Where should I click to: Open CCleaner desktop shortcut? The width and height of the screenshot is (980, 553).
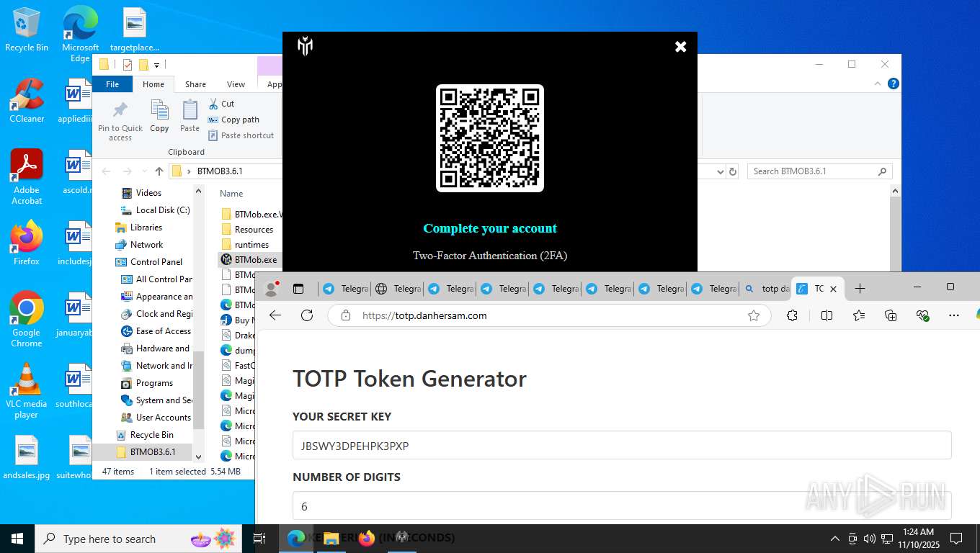pyautogui.click(x=27, y=102)
